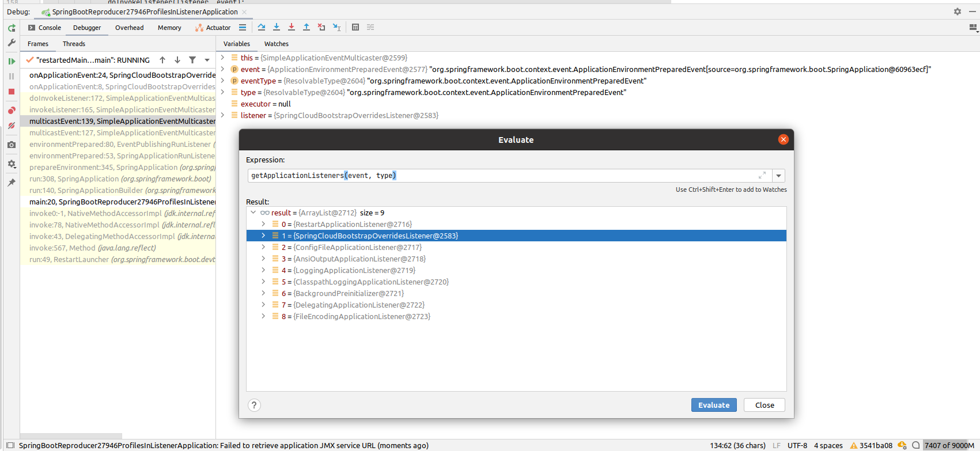Viewport: 980px width, 451px height.
Task: Select previous frame with up arrow
Action: 162,60
